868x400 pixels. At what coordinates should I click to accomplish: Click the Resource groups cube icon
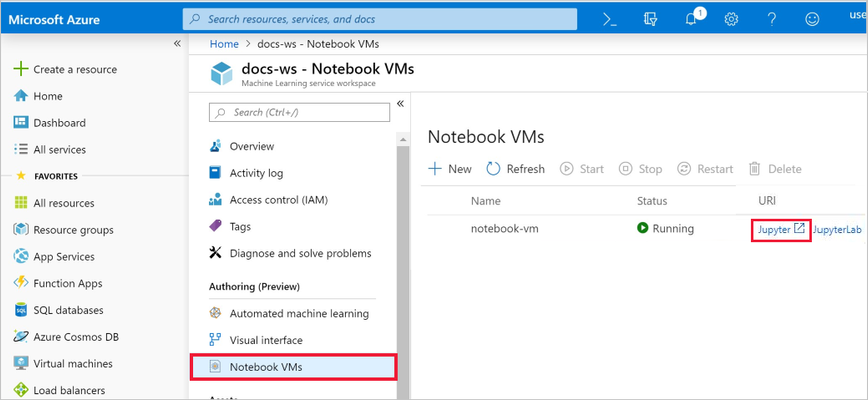click(x=20, y=230)
